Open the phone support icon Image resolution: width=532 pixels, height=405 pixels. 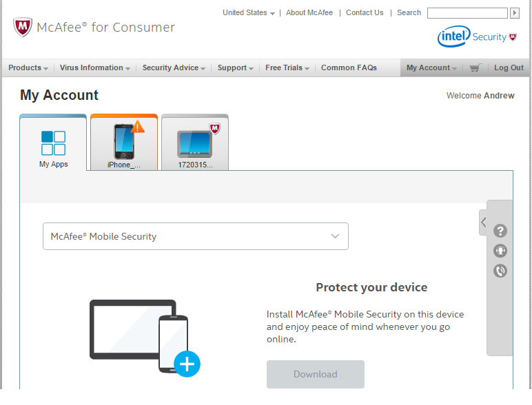click(500, 271)
